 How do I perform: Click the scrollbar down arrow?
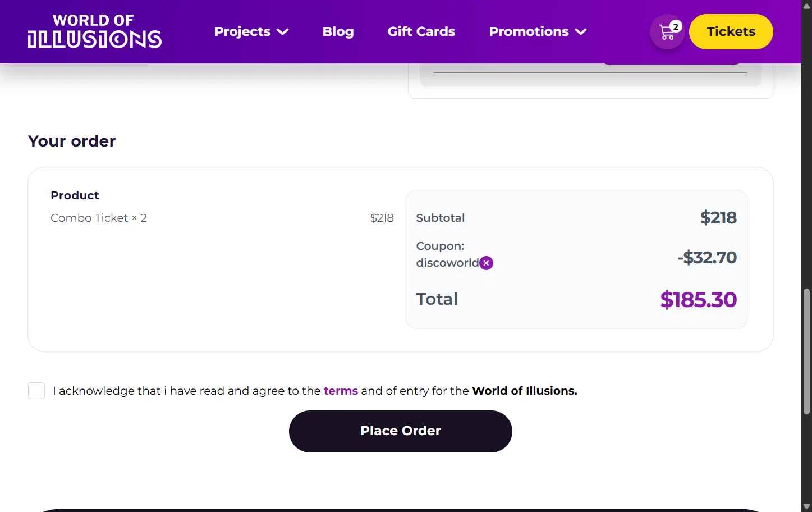pyautogui.click(x=806, y=507)
